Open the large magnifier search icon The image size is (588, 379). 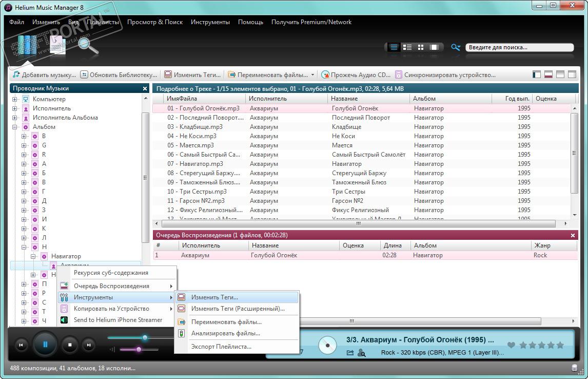88,46
